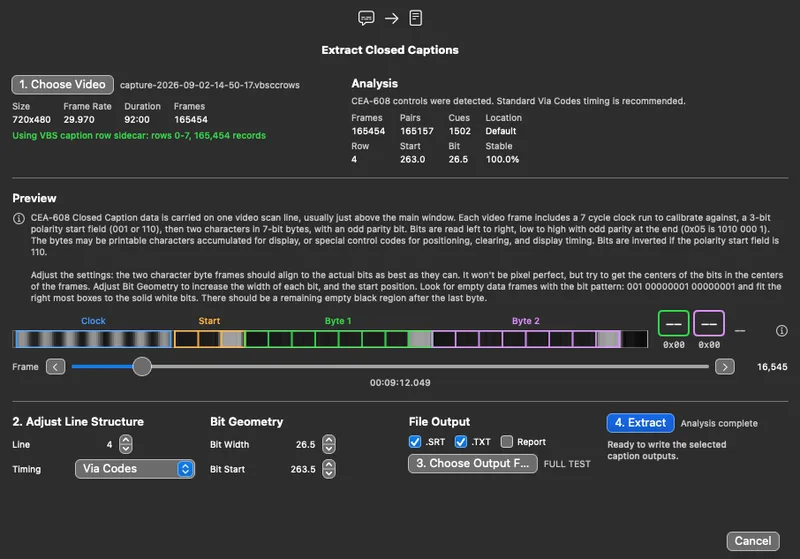
Task: Click the previous frame arrow button
Action: pyautogui.click(x=56, y=367)
